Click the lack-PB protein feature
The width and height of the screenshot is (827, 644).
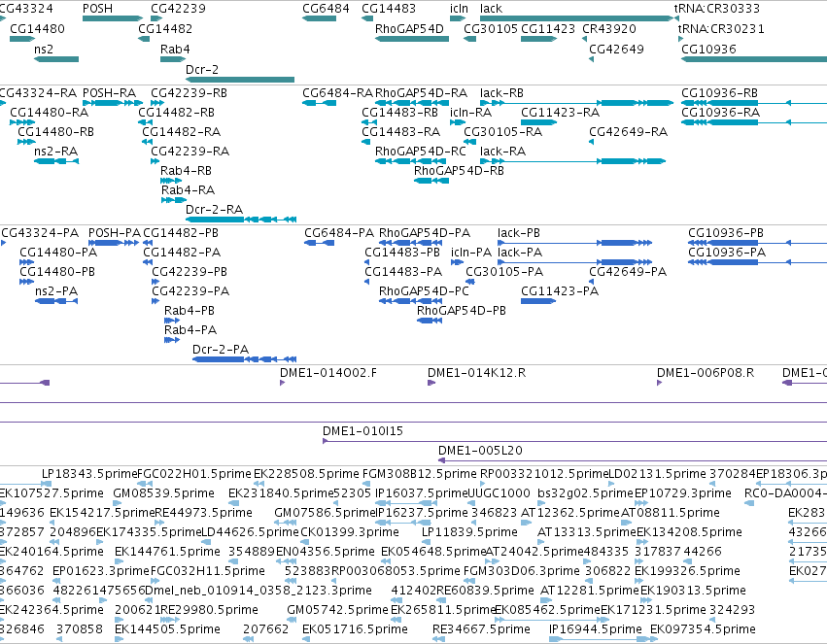tap(575, 243)
